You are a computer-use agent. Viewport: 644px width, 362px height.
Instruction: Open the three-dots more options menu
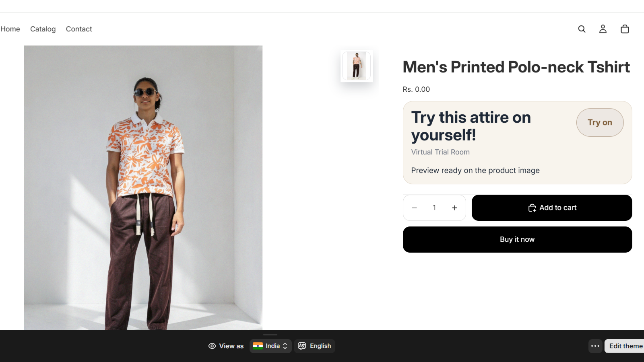click(x=595, y=346)
